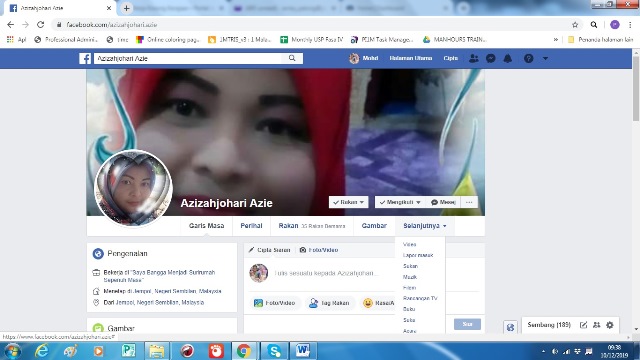Close the Azizahjohari Azie tab

tap(109, 8)
